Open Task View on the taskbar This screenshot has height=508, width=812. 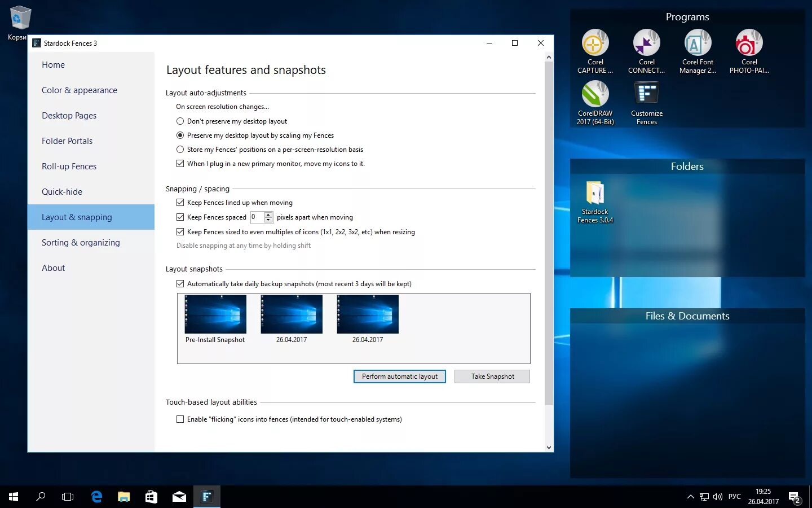click(x=68, y=497)
